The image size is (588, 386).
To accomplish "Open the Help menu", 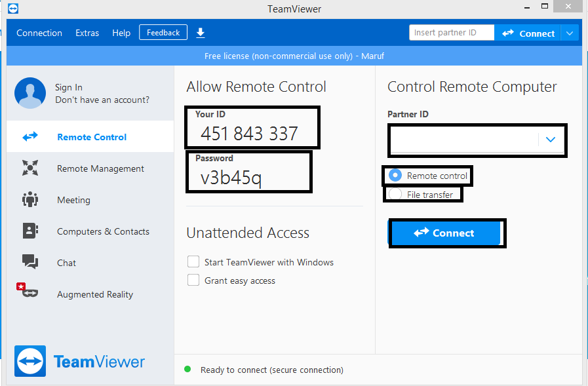I will click(121, 33).
